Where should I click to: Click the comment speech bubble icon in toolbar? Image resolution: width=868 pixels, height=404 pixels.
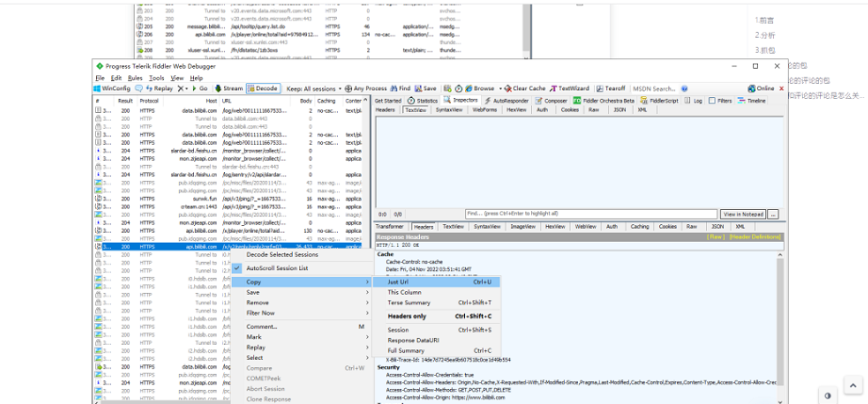138,89
